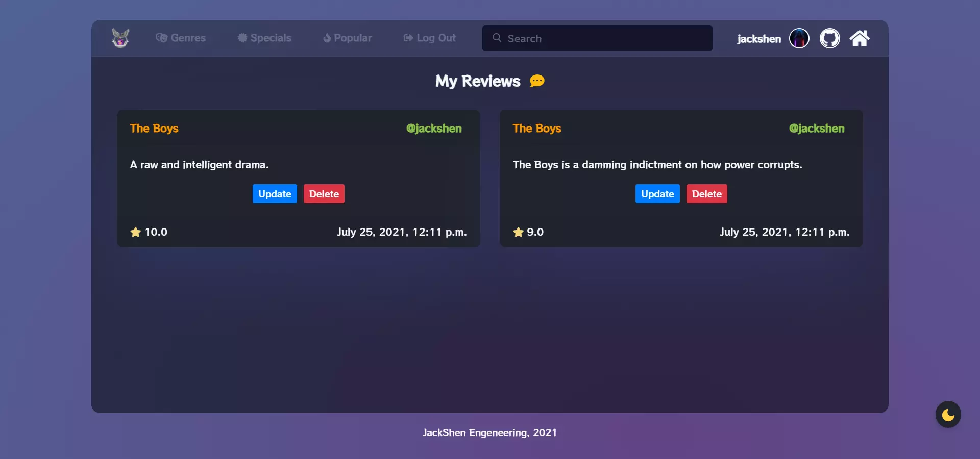
Task: Click the date on the 9.0 review
Action: (x=785, y=232)
